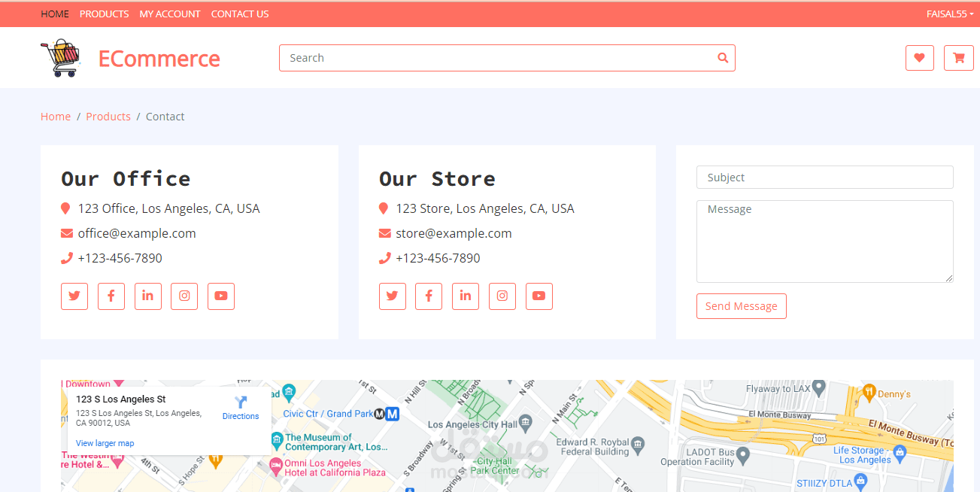The image size is (980, 492).
Task: Open Our Store LinkedIn icon
Action: tap(466, 296)
